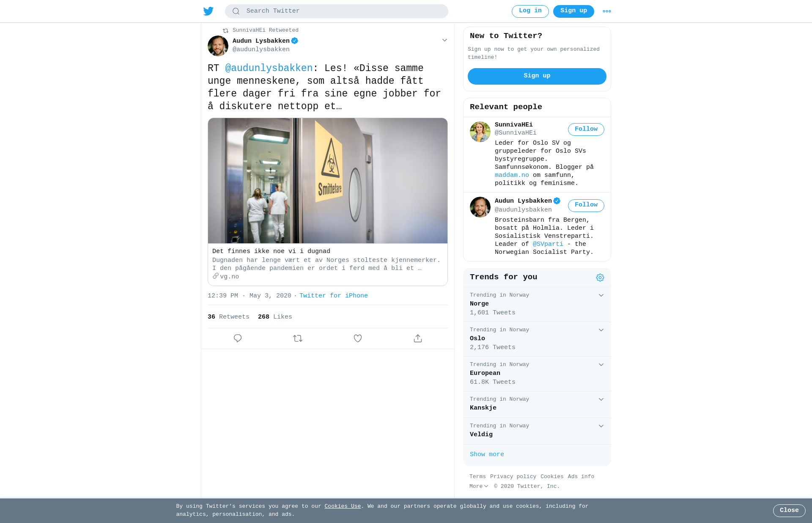Open the 36 Retweets list

[x=228, y=317]
